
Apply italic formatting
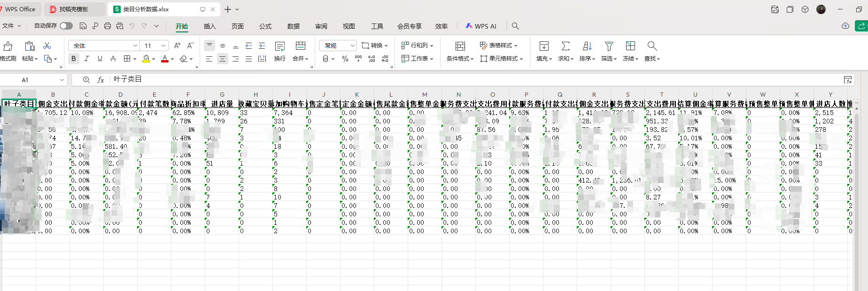86,59
